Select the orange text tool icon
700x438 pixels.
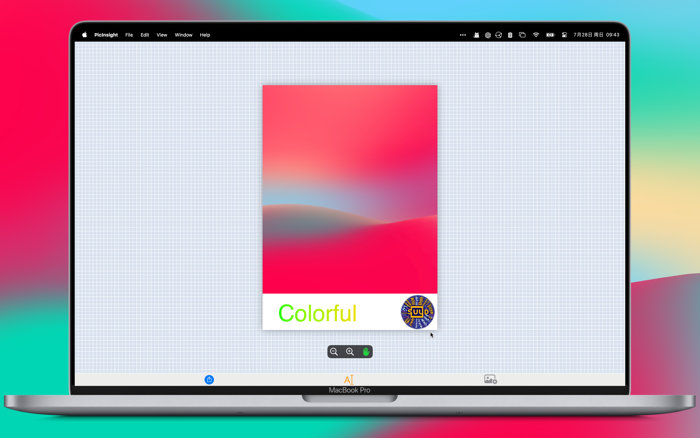click(x=349, y=380)
